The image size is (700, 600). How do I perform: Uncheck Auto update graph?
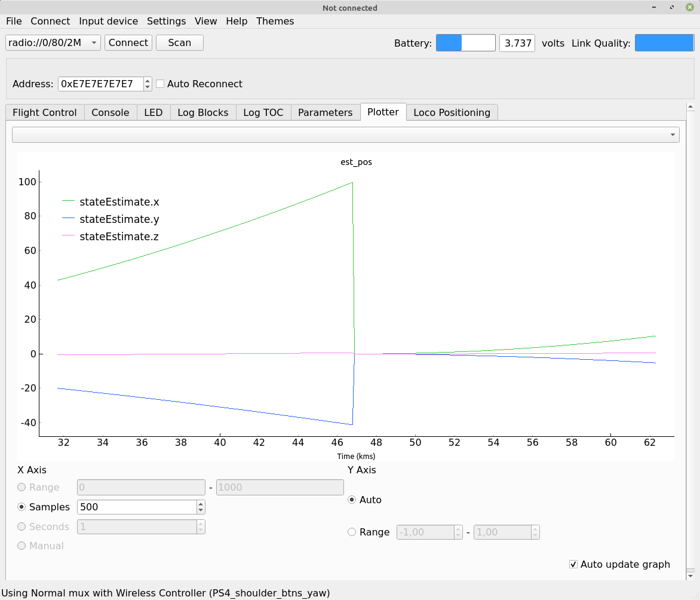573,564
